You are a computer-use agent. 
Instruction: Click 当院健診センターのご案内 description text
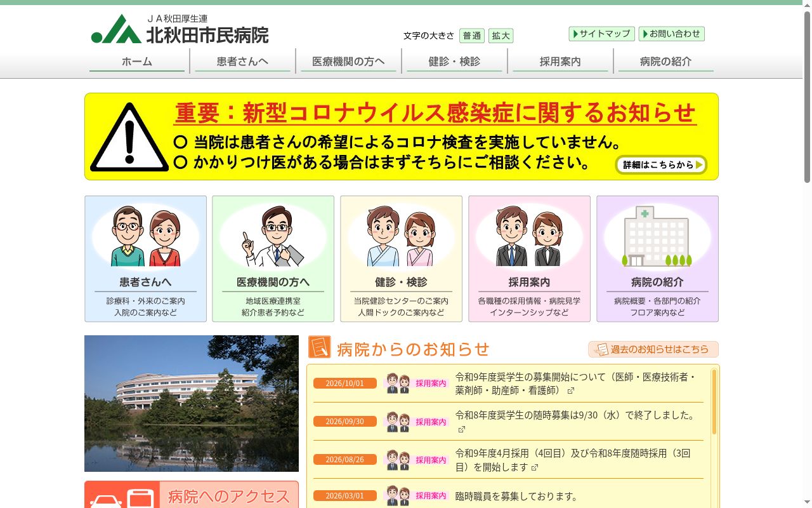point(401,301)
